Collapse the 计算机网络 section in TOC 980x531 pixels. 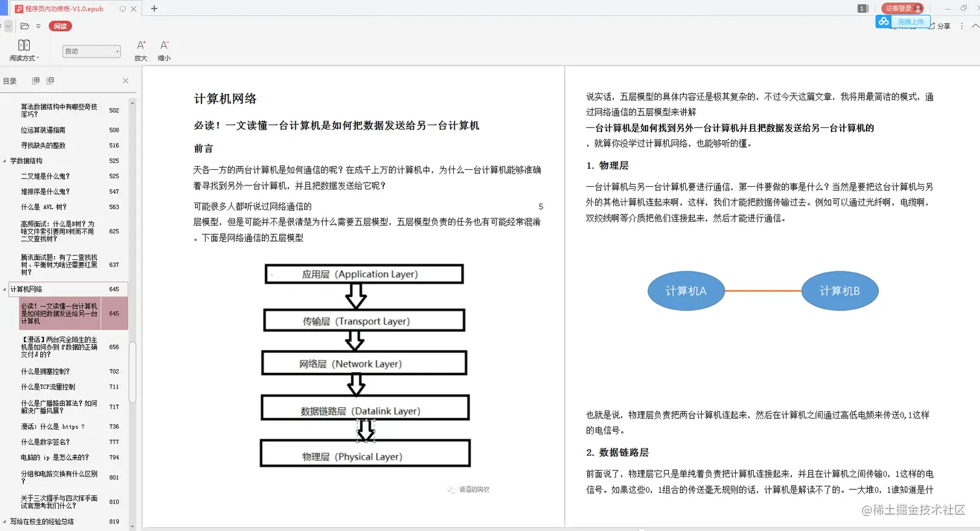5,289
